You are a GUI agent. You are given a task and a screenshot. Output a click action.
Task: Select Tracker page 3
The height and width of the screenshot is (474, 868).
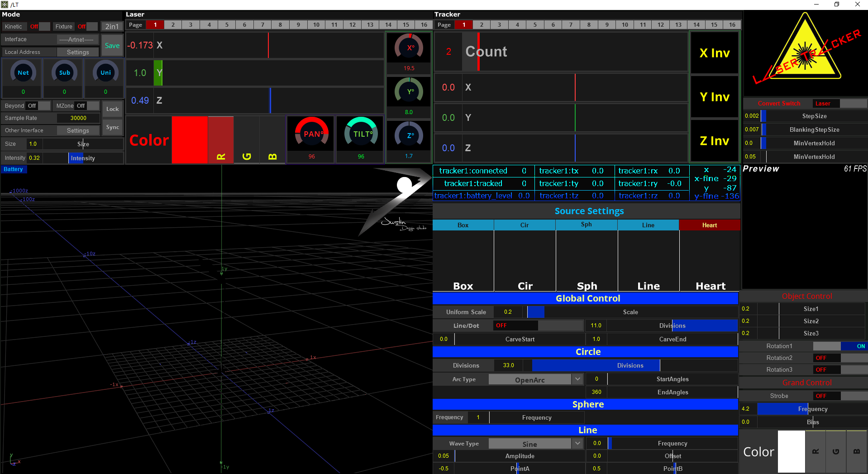[x=499, y=25]
